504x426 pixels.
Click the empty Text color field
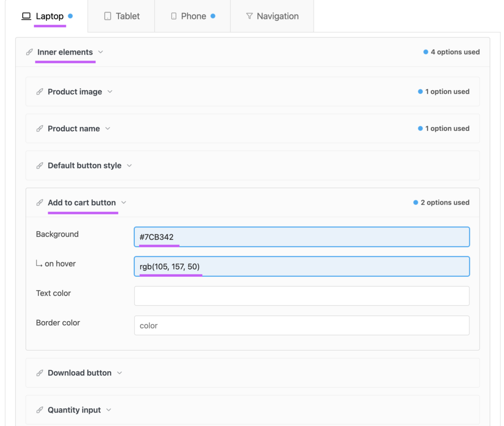[x=302, y=296]
